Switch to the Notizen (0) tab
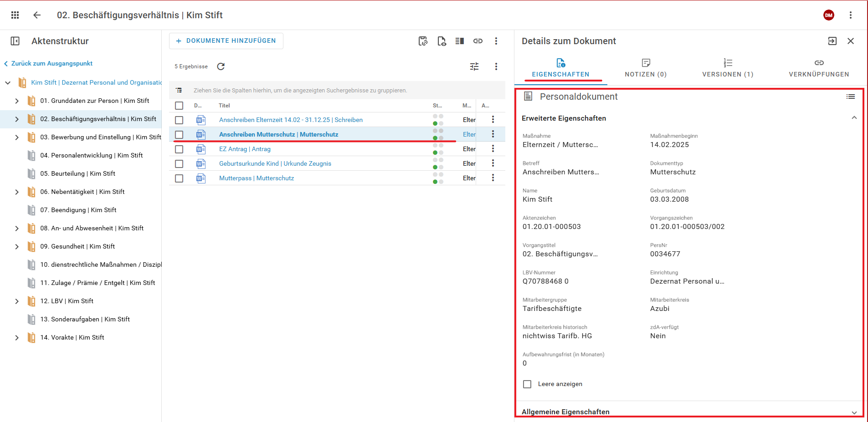 646,68
